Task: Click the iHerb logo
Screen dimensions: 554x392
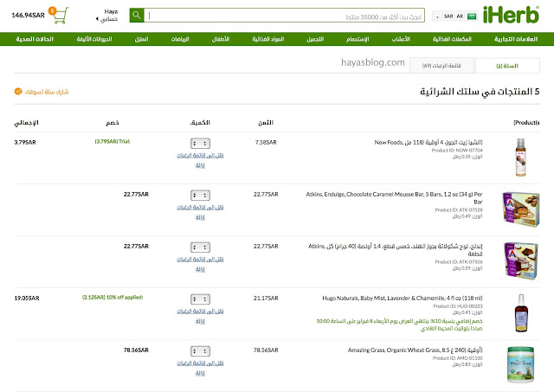Action: [511, 15]
